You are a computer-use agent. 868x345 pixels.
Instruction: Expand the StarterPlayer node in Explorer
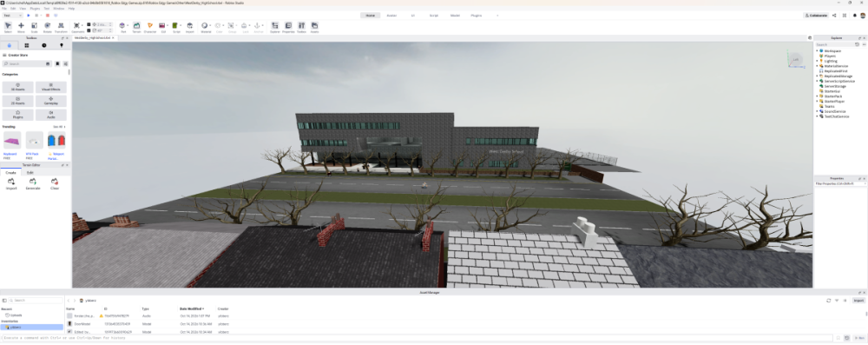pyautogui.click(x=817, y=102)
